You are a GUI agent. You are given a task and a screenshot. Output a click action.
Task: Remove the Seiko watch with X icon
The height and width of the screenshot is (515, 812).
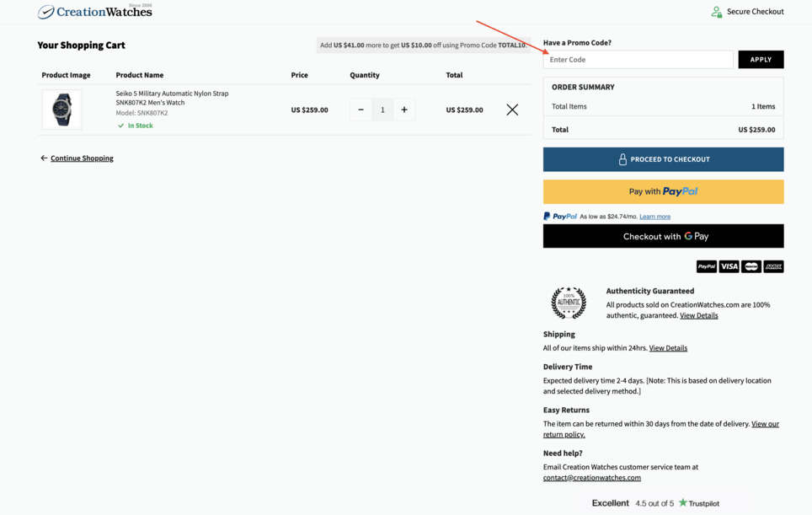pos(512,110)
